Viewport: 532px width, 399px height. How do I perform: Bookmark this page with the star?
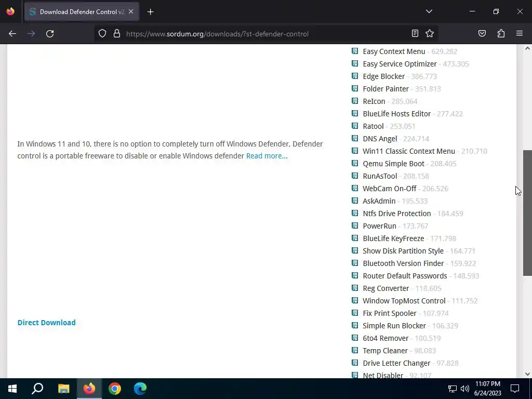click(x=430, y=33)
